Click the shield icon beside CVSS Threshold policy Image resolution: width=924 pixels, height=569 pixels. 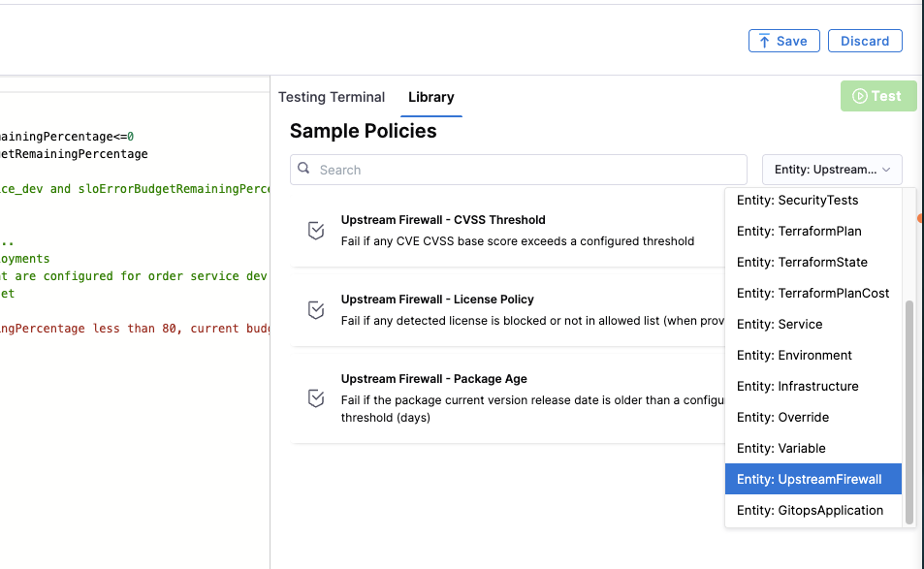[315, 230]
